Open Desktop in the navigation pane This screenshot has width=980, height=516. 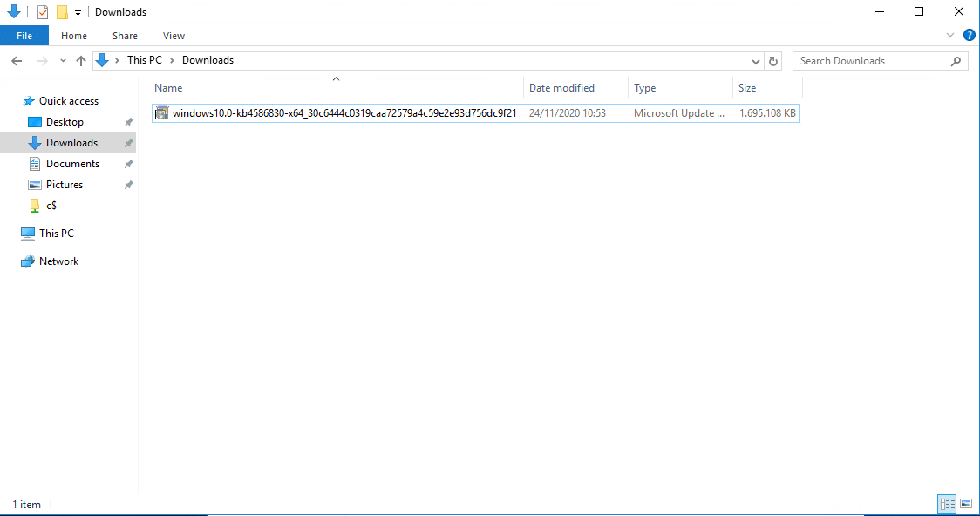click(65, 122)
